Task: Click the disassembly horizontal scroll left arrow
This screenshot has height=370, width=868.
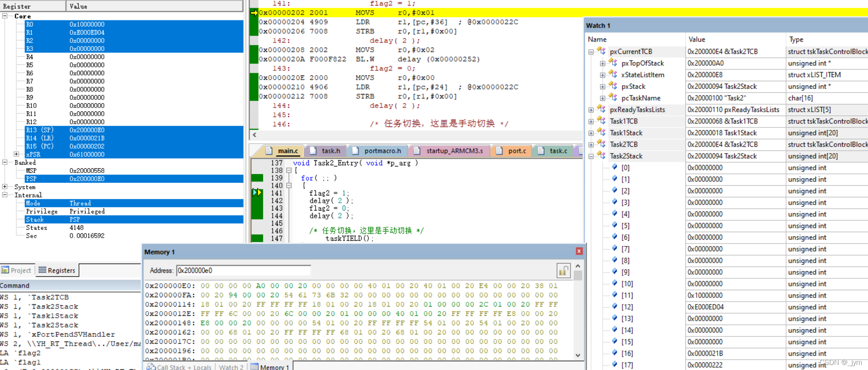Action: (x=254, y=135)
